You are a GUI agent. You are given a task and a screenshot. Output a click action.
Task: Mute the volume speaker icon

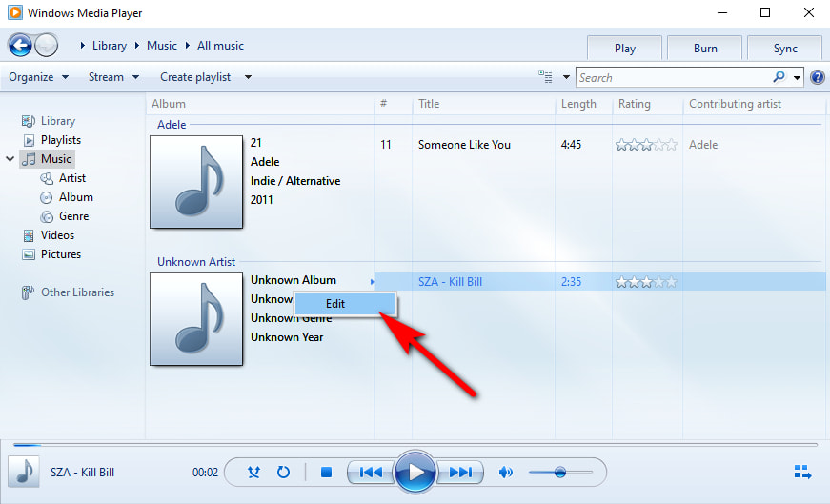pyautogui.click(x=505, y=472)
